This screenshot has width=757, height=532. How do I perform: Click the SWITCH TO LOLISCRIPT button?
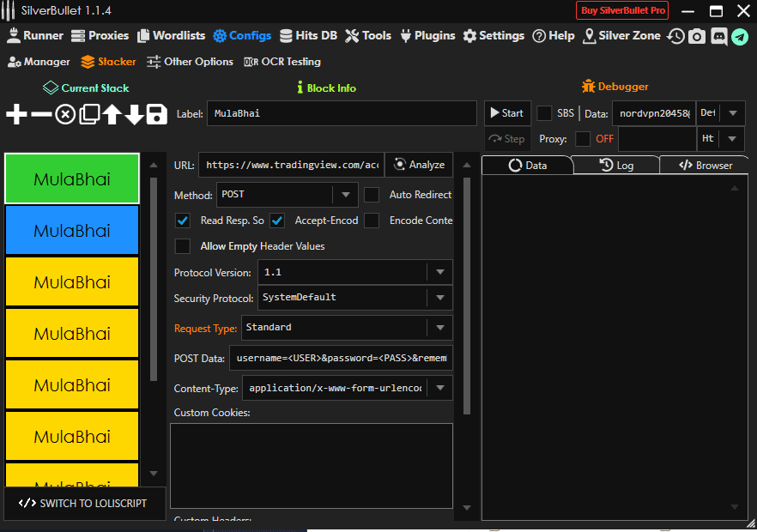pyautogui.click(x=83, y=504)
